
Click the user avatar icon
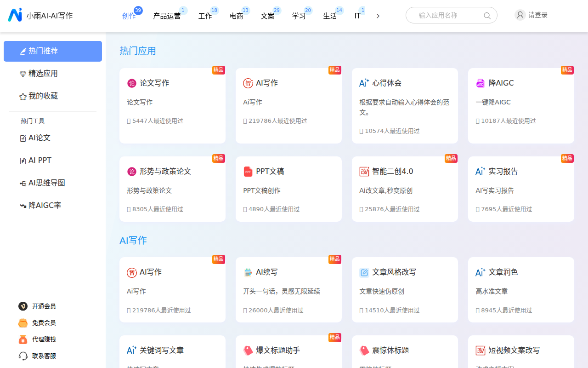click(520, 15)
